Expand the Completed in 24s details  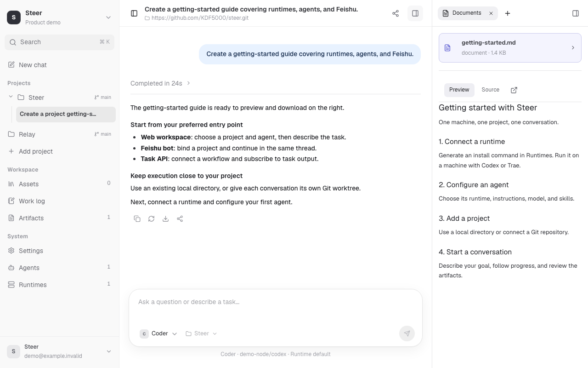click(160, 83)
